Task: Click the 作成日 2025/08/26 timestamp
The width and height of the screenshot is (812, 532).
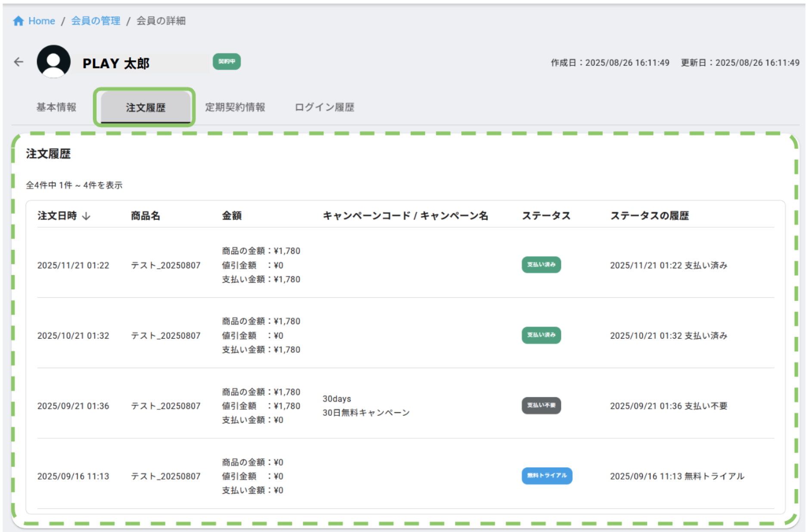Action: point(610,62)
